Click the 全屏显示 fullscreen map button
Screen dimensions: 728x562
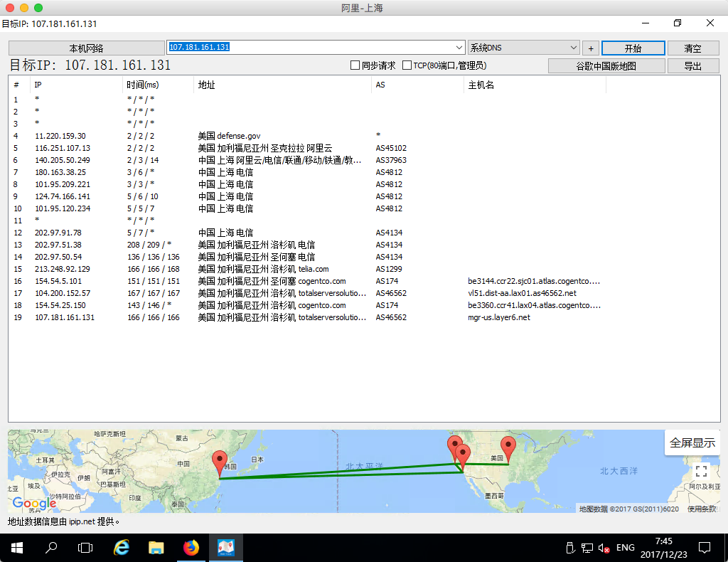point(692,442)
